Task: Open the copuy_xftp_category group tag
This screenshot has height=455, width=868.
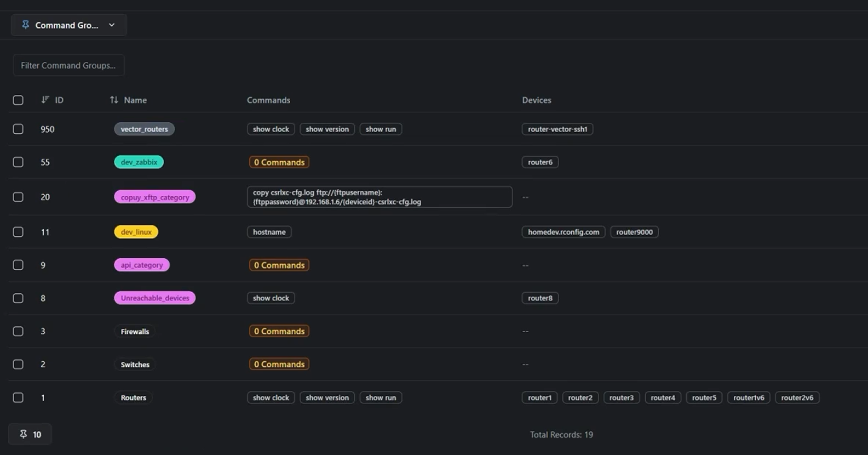Action: point(154,197)
